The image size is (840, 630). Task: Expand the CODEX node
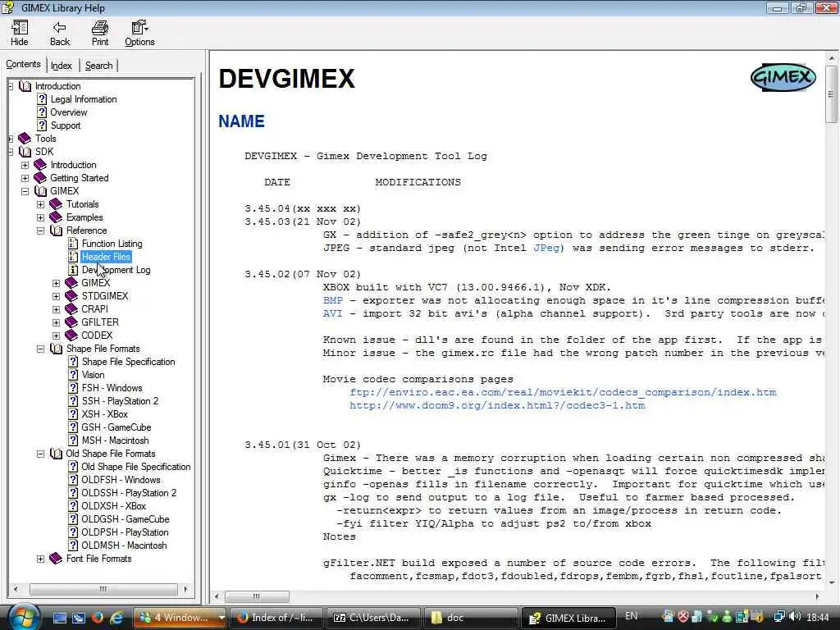tap(57, 336)
